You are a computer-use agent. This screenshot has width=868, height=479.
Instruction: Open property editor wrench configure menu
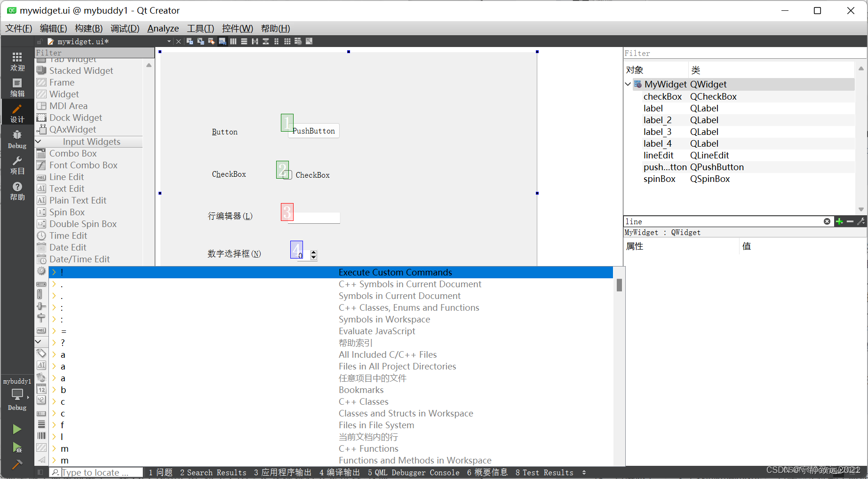point(861,221)
